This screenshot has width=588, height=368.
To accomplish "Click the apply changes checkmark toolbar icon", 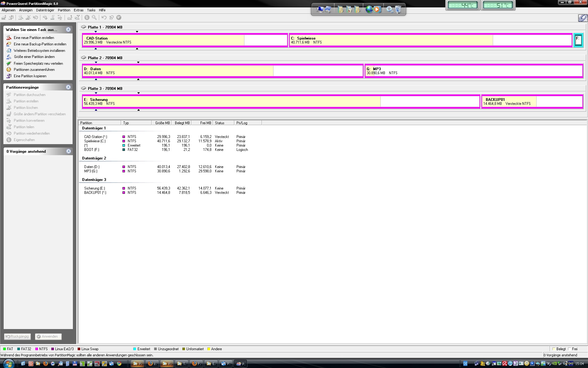I will (x=119, y=17).
